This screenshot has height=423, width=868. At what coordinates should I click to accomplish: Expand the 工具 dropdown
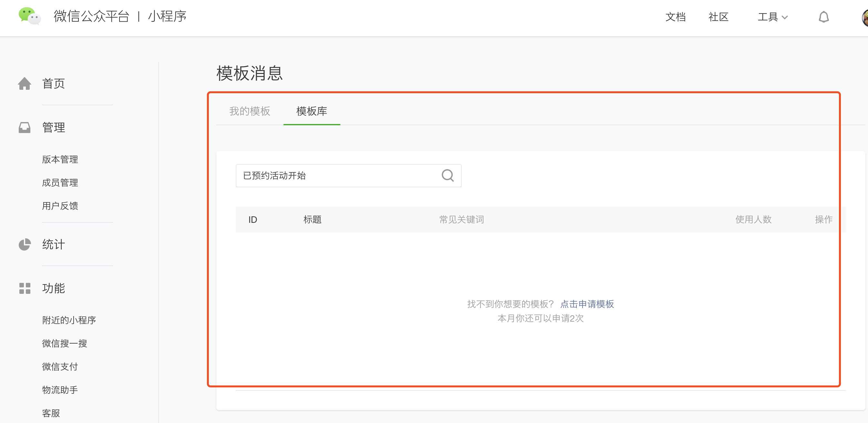point(772,17)
